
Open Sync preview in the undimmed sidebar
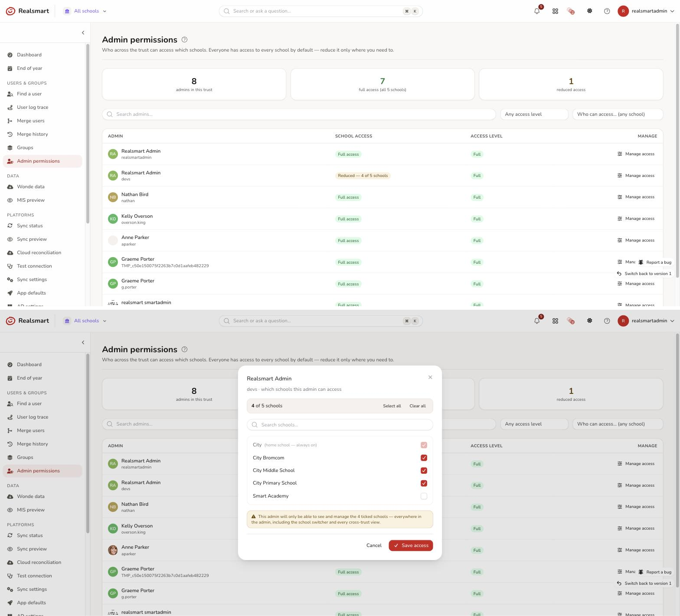coord(42,239)
